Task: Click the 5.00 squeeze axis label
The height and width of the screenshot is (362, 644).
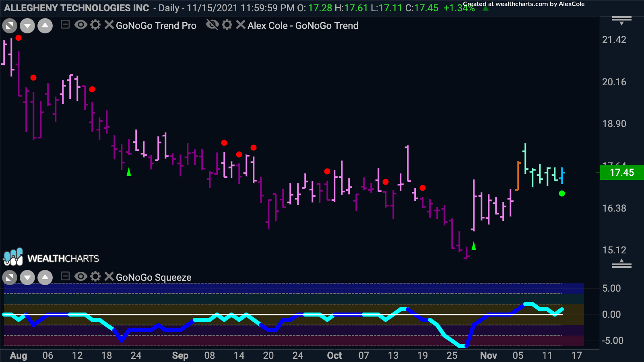Action: (x=611, y=288)
